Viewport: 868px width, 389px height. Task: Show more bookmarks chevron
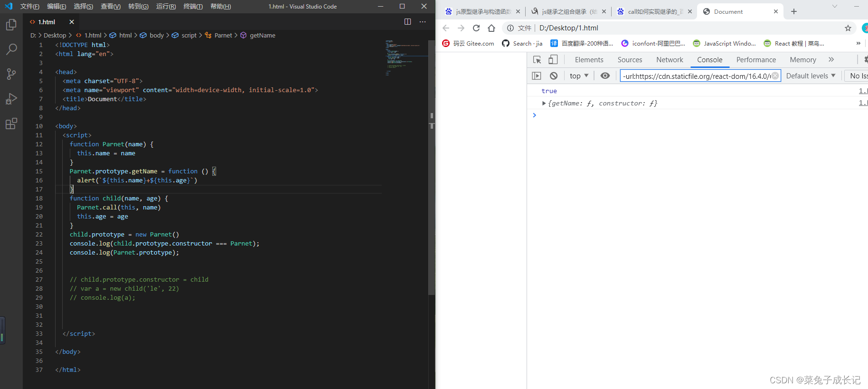pyautogui.click(x=858, y=43)
